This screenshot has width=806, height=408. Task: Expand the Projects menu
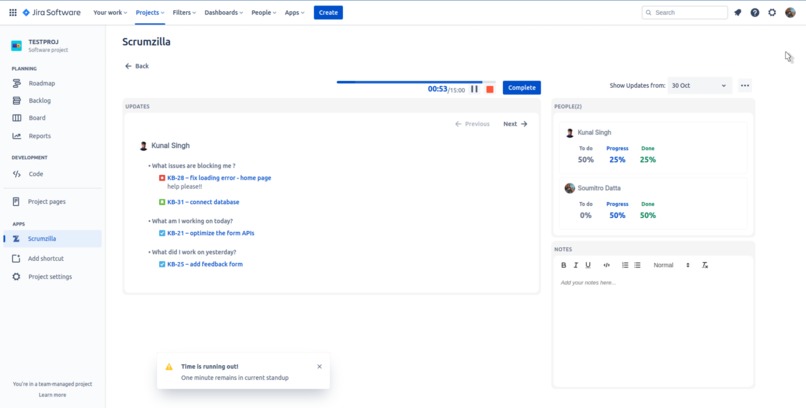click(150, 12)
